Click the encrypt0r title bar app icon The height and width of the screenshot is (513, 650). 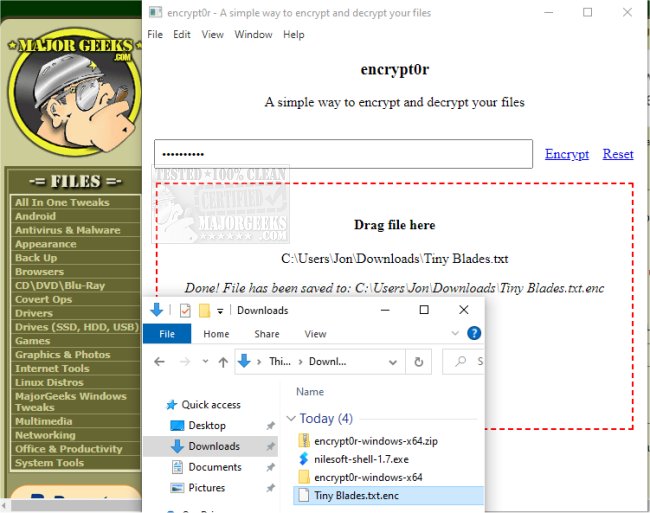coord(155,12)
